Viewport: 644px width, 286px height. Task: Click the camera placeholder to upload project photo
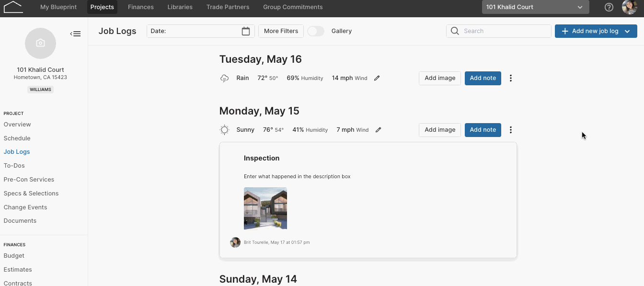tap(40, 43)
